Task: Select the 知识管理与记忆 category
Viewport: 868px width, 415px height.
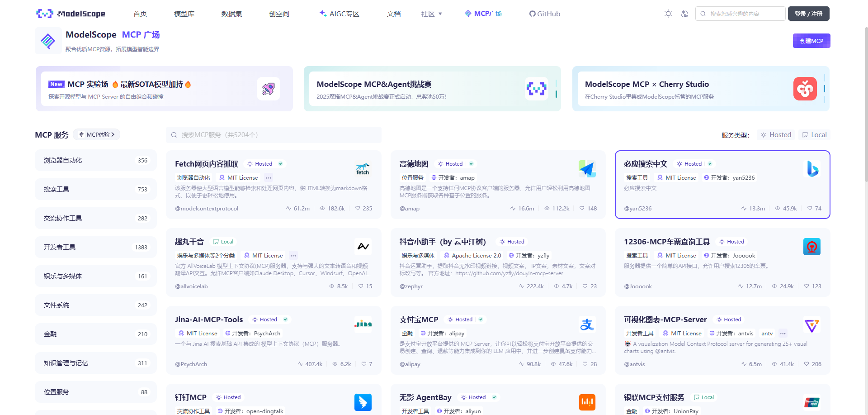Action: [96, 363]
